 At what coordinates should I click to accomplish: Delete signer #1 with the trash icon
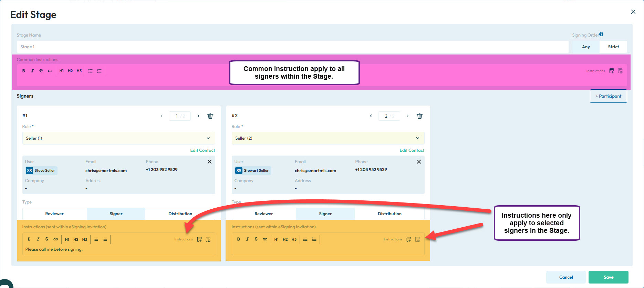(210, 116)
